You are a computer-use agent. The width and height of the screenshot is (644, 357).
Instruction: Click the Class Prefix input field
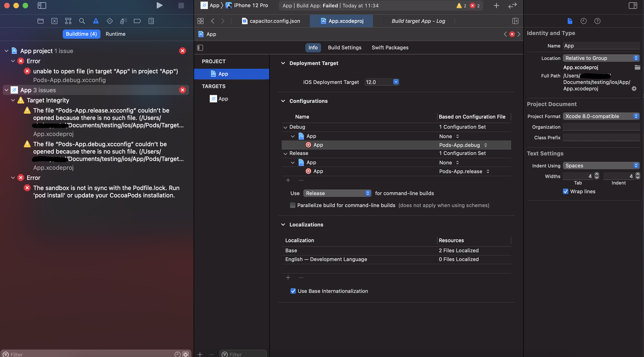(x=601, y=137)
